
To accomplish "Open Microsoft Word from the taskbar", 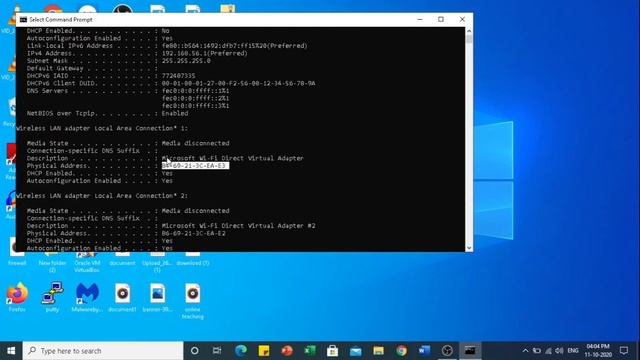I will (424, 351).
